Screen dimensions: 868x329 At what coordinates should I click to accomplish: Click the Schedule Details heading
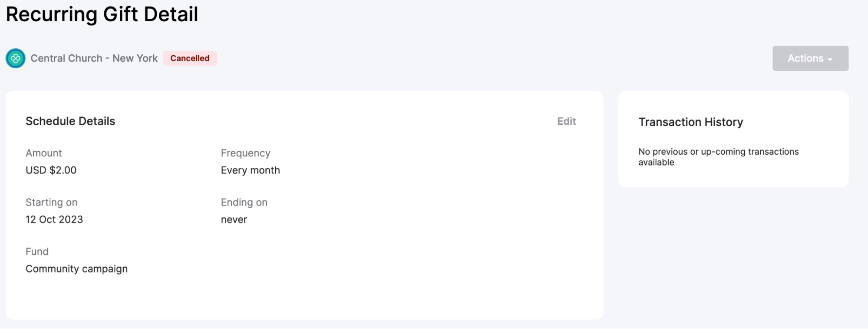point(70,121)
